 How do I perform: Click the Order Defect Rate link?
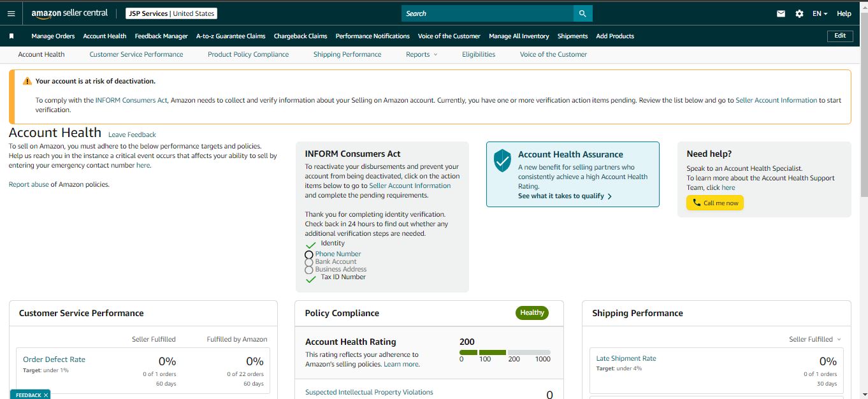pyautogui.click(x=54, y=359)
